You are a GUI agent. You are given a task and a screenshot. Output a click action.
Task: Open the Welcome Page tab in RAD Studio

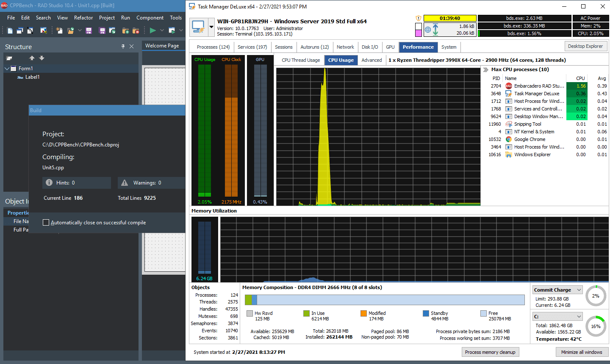(x=162, y=46)
